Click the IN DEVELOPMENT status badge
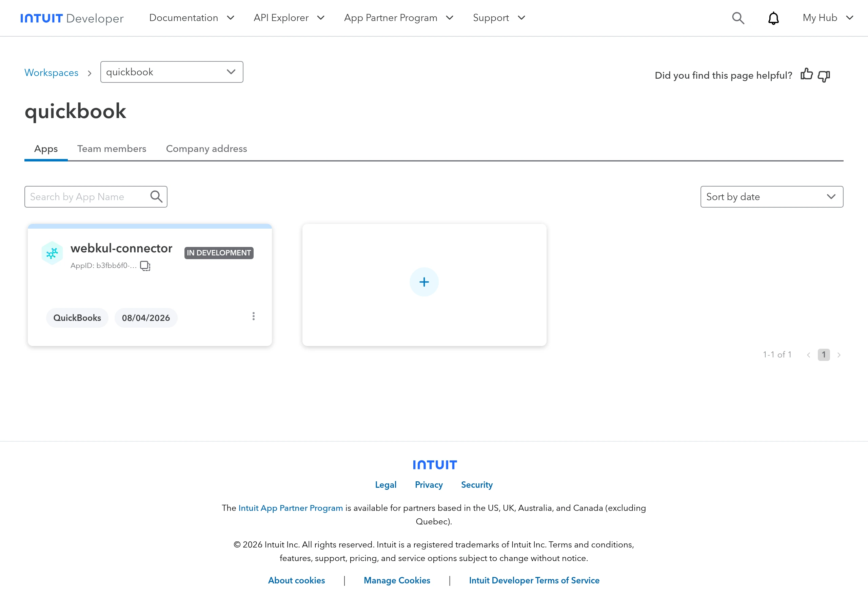868x597 pixels. 219,253
